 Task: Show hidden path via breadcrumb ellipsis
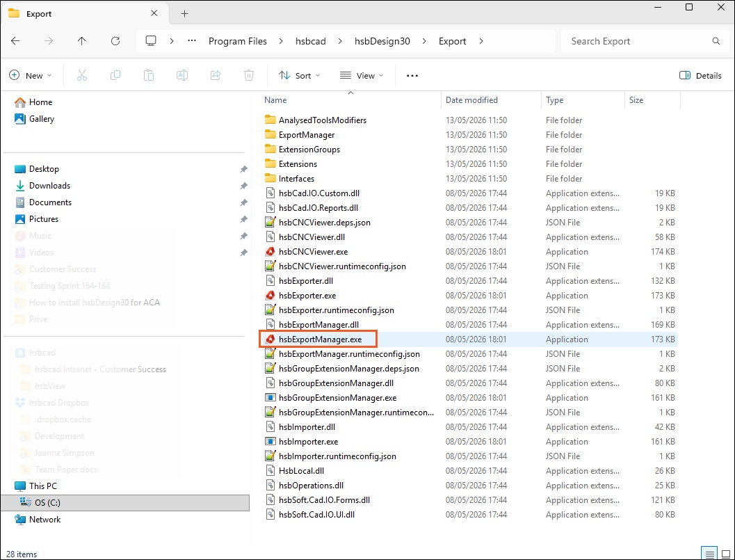[192, 41]
